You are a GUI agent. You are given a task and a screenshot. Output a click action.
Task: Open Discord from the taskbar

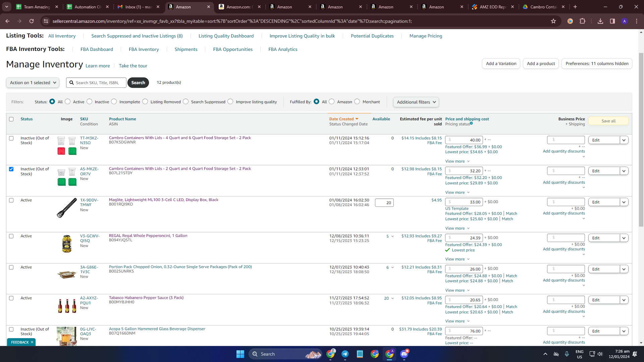pyautogui.click(x=405, y=354)
